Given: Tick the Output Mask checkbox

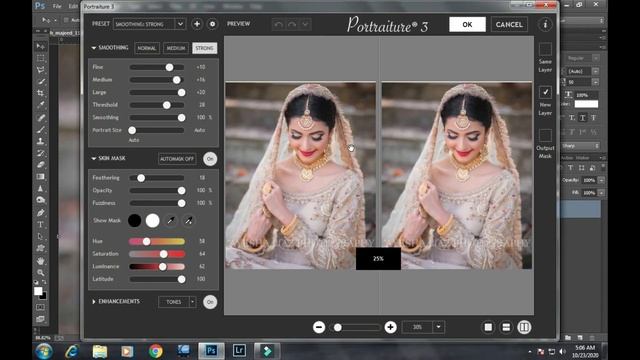Looking at the screenshot, I should pos(545,135).
